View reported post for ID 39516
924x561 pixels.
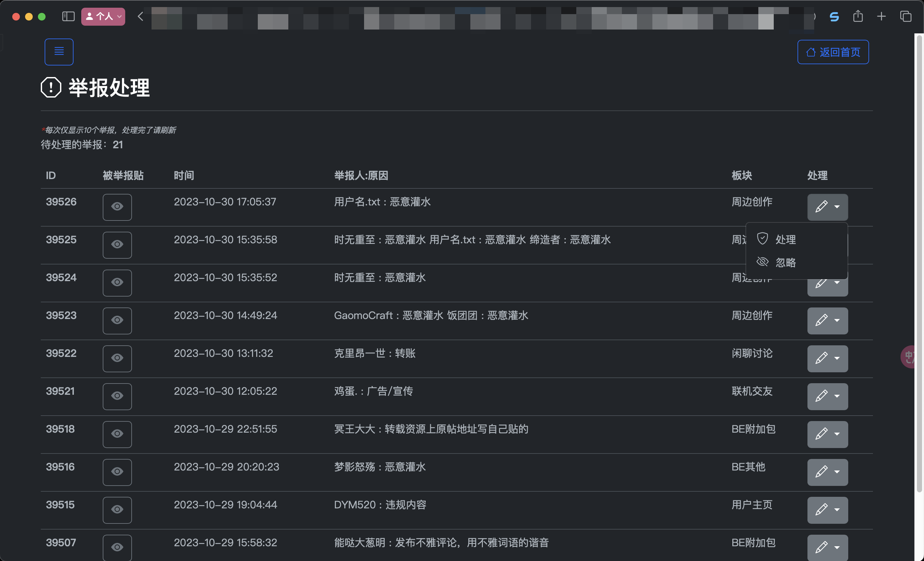point(118,472)
